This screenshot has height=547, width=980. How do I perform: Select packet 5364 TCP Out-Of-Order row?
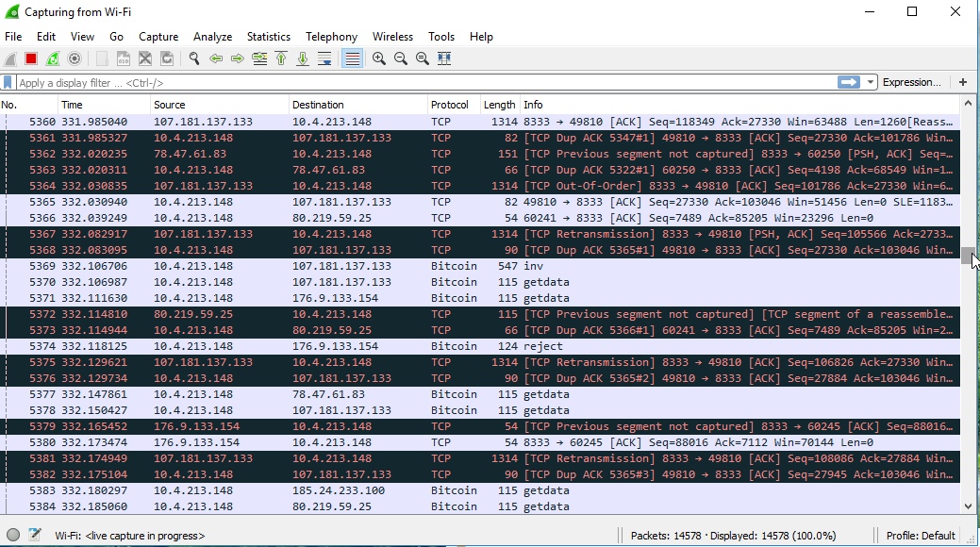pos(480,187)
